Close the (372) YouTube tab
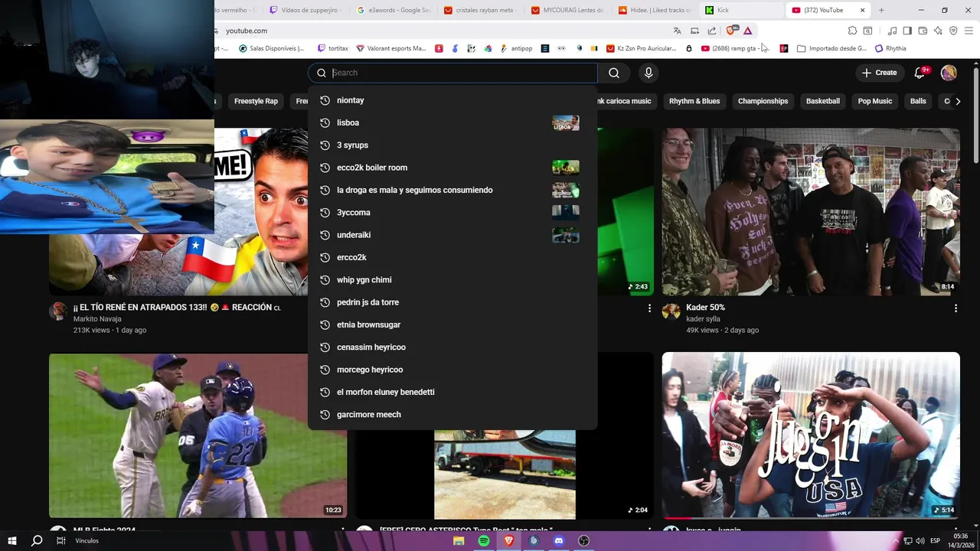Viewport: 980px width, 551px height. (862, 10)
